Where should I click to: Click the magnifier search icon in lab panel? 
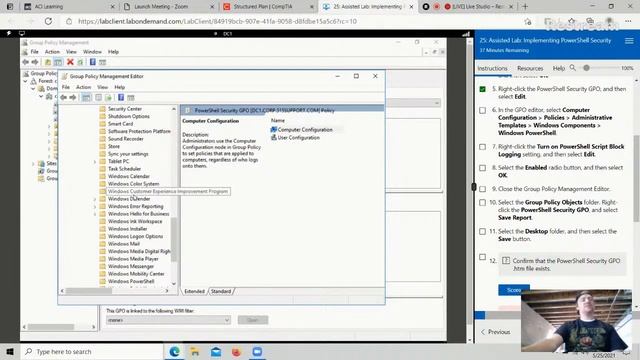coord(573,68)
